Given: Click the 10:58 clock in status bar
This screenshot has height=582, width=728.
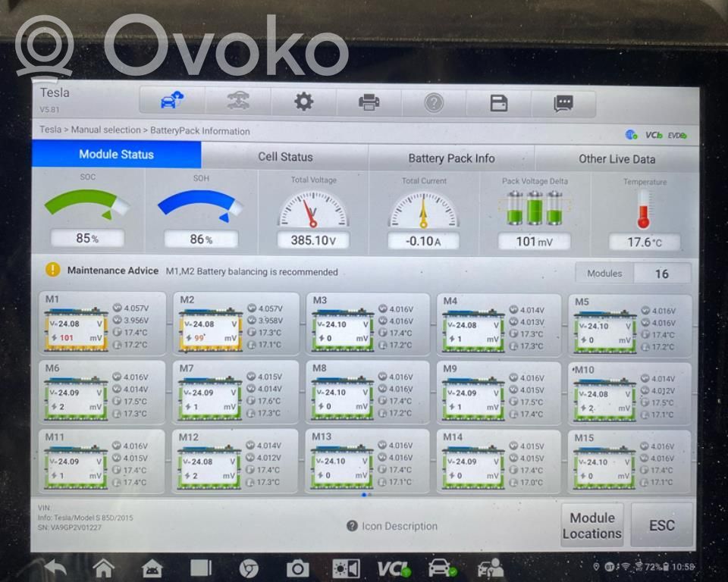Looking at the screenshot, I should [x=683, y=567].
